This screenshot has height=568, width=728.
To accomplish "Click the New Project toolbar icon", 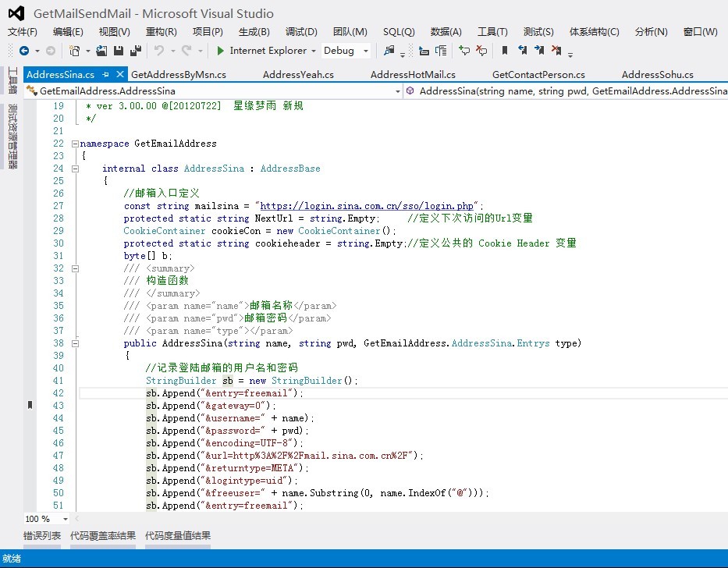I will [74, 51].
